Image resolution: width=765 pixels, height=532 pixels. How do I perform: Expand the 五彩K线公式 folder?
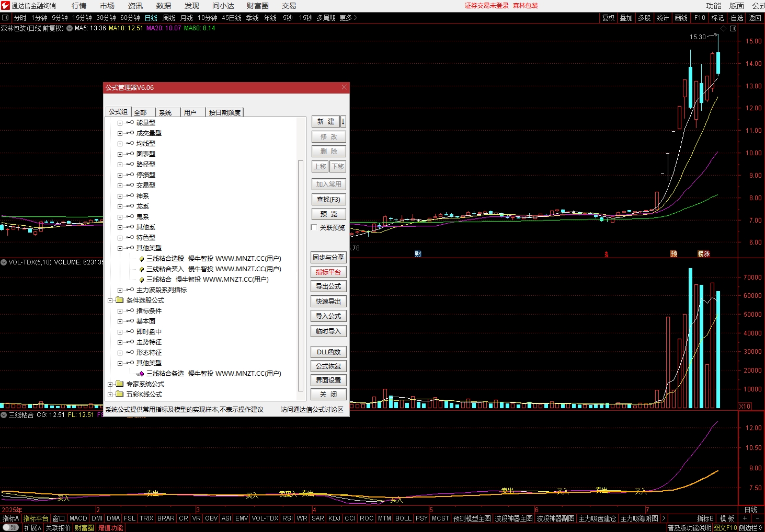[110, 395]
